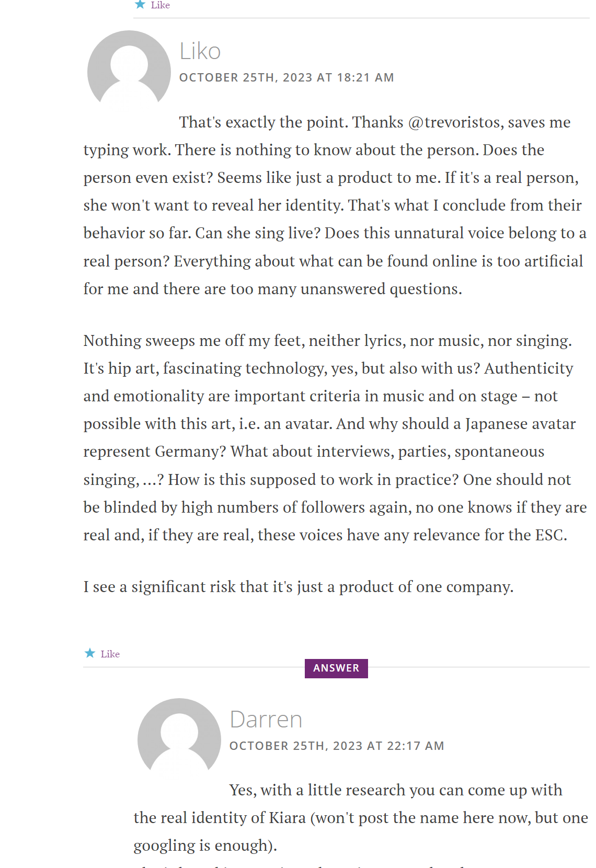Like Liko's comment via the Like link
The width and height of the screenshot is (596, 868).
tap(110, 654)
